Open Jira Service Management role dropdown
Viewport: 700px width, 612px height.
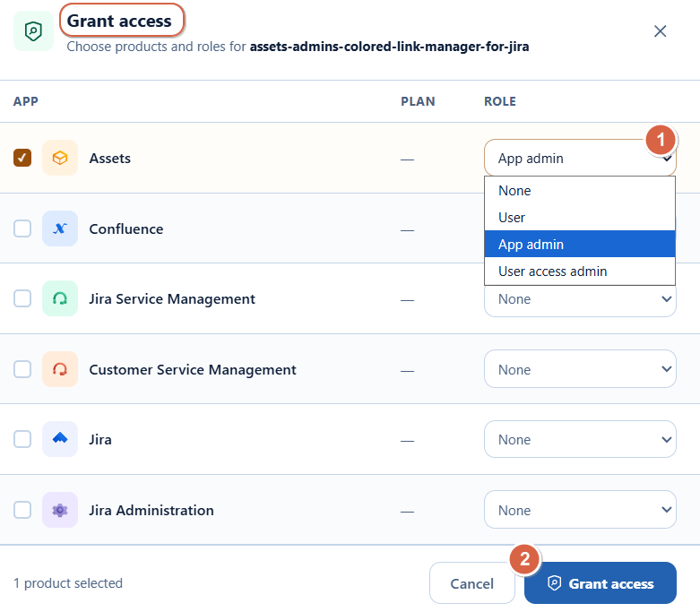coord(580,300)
